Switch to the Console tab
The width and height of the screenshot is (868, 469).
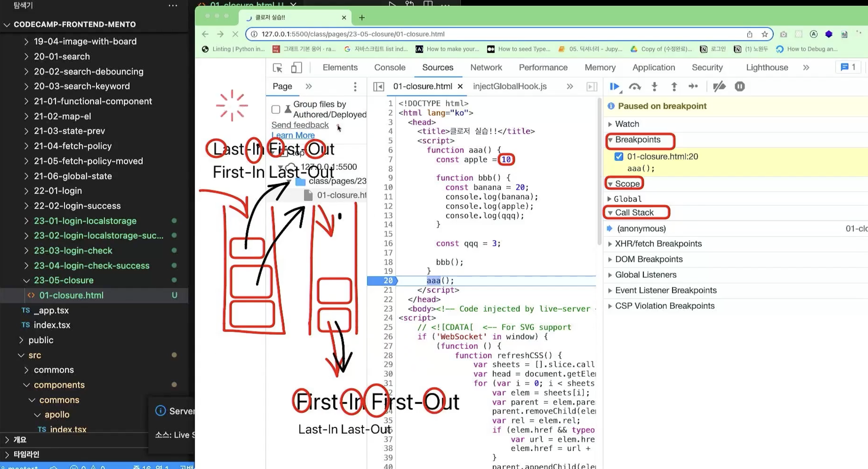click(x=390, y=68)
